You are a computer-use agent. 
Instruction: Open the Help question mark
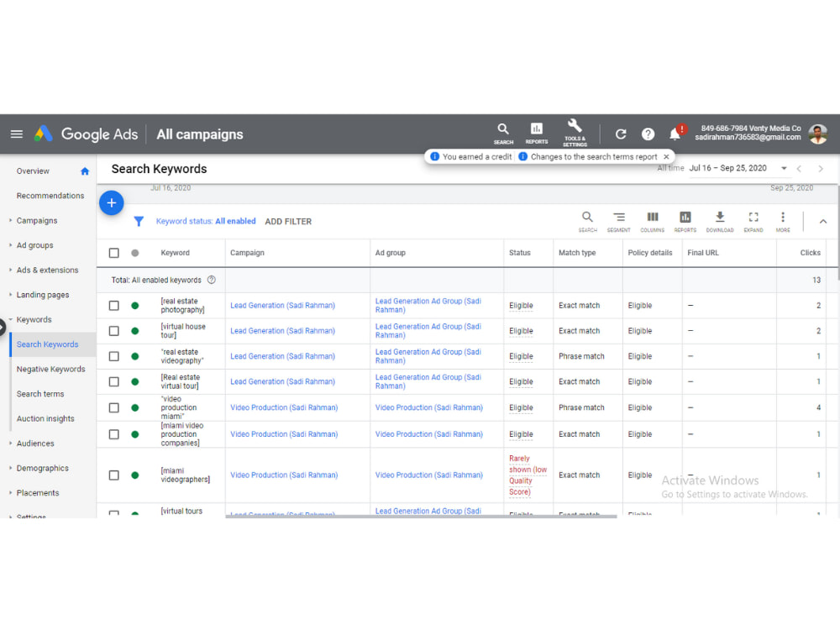648,134
